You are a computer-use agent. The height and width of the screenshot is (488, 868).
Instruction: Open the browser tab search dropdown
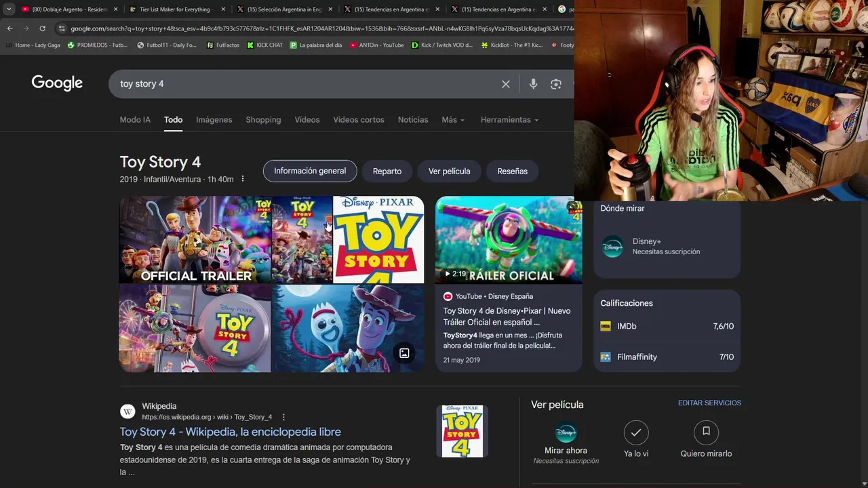point(9,9)
